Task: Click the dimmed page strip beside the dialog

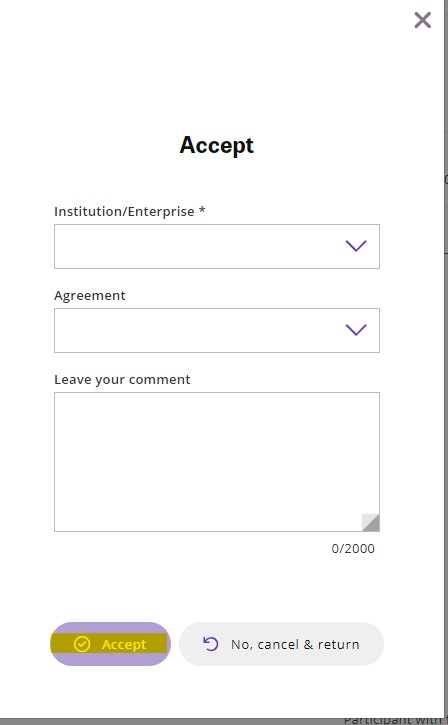Action: click(446, 361)
